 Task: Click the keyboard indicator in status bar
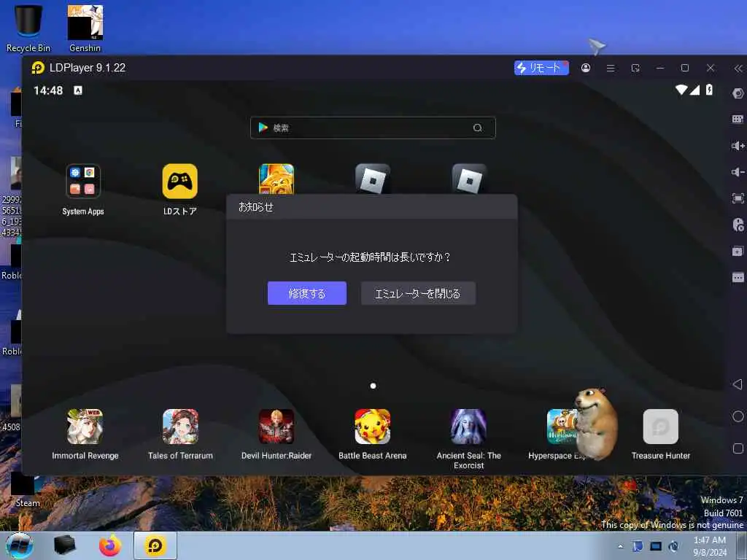tap(78, 90)
